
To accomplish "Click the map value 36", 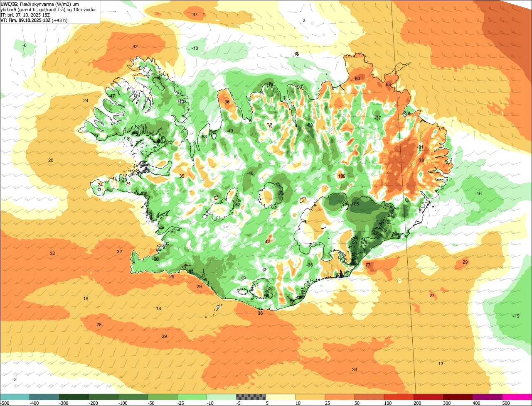I will click(227, 102).
